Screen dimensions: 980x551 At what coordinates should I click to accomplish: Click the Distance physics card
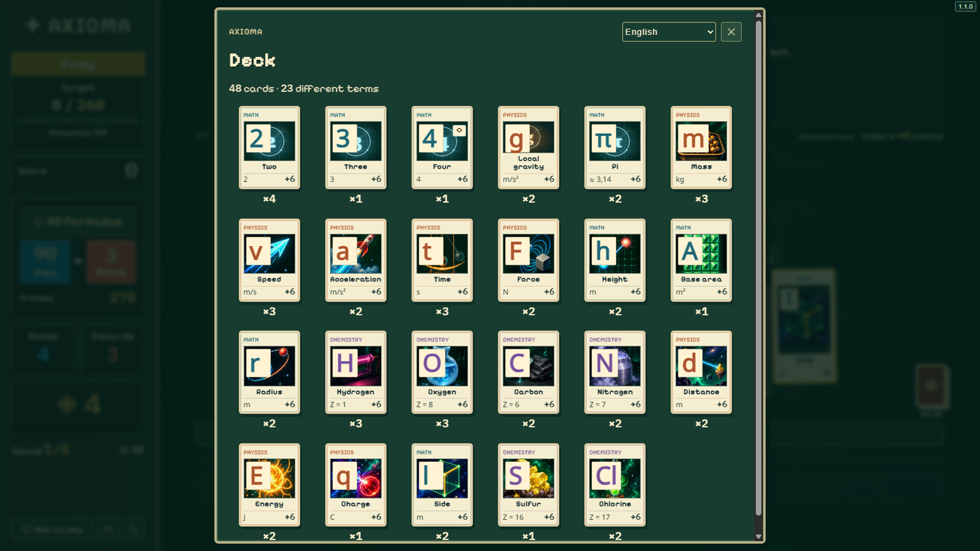click(701, 372)
